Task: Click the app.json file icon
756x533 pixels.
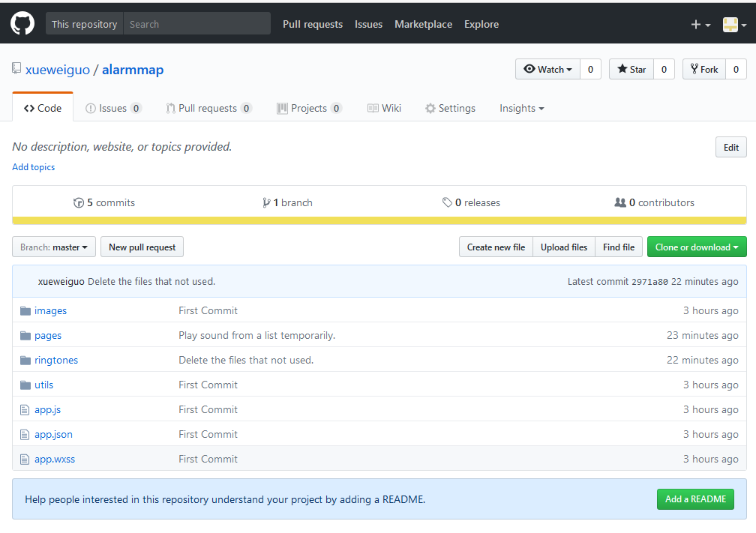Action: (x=25, y=435)
